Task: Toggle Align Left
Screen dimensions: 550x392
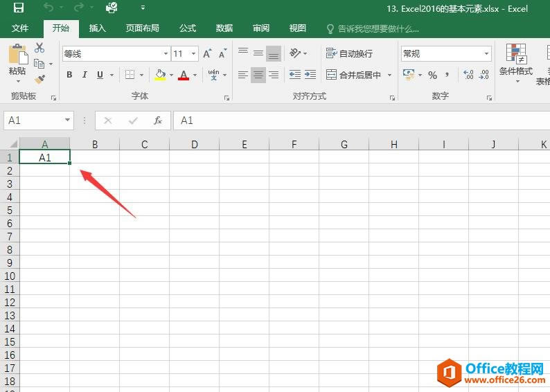Action: point(243,74)
